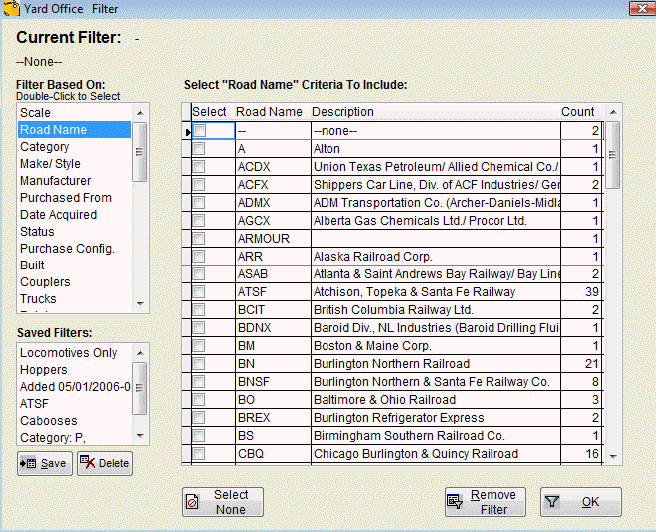Click the Select None button

(223, 502)
